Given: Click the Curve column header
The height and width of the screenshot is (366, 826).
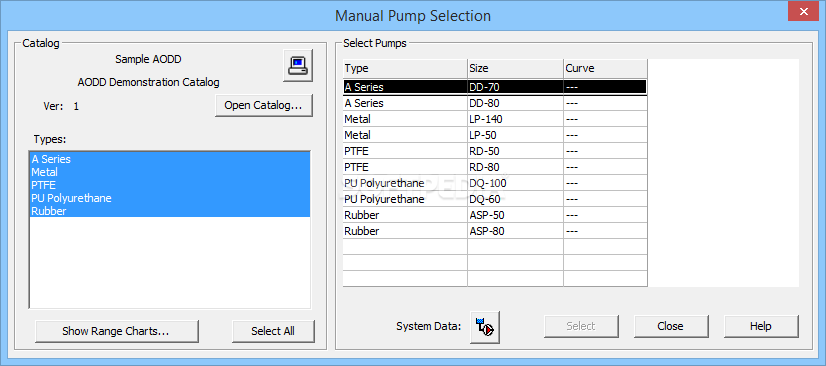Looking at the screenshot, I should pyautogui.click(x=605, y=68).
